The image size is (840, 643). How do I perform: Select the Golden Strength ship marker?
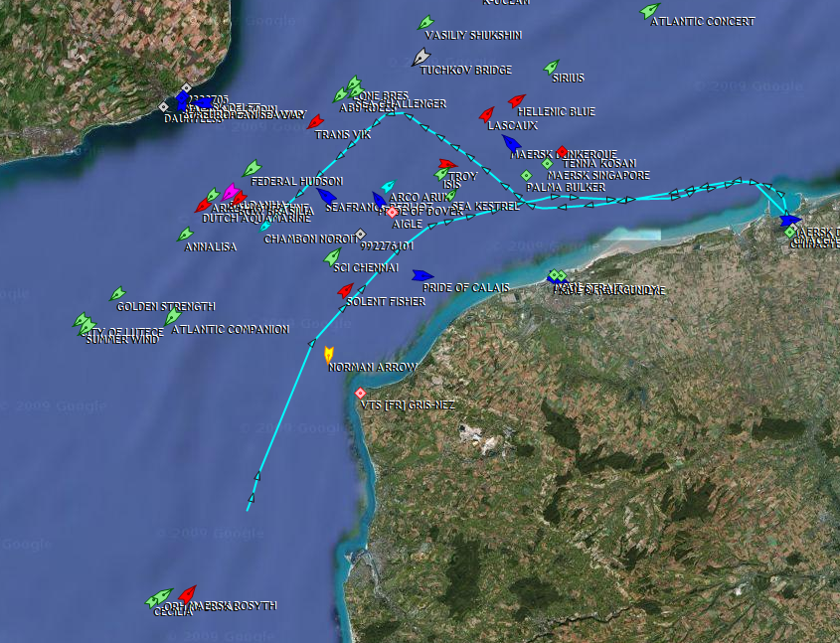coord(117,294)
